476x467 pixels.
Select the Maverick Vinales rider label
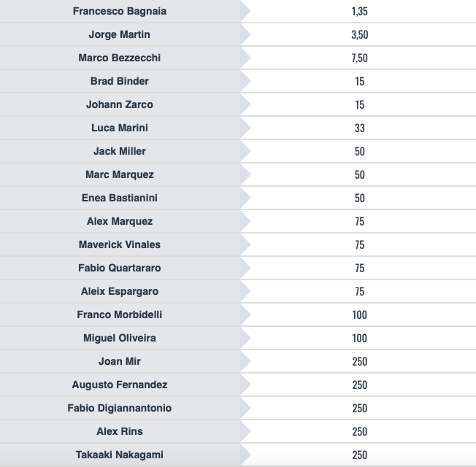[x=120, y=244]
